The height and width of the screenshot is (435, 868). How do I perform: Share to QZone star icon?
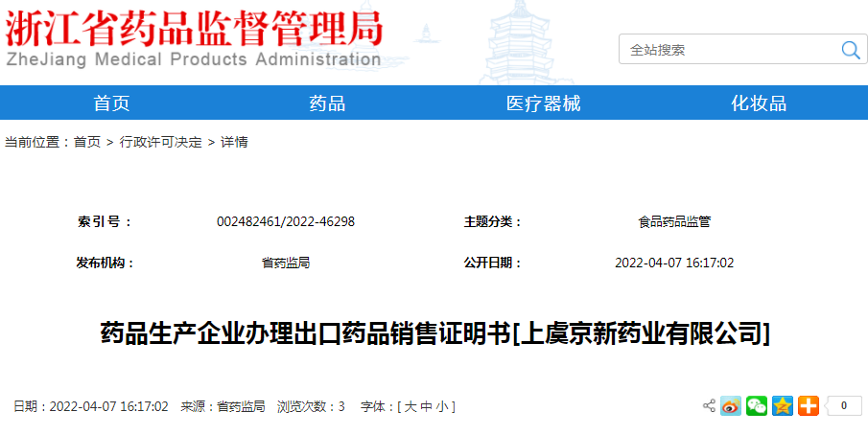click(783, 406)
